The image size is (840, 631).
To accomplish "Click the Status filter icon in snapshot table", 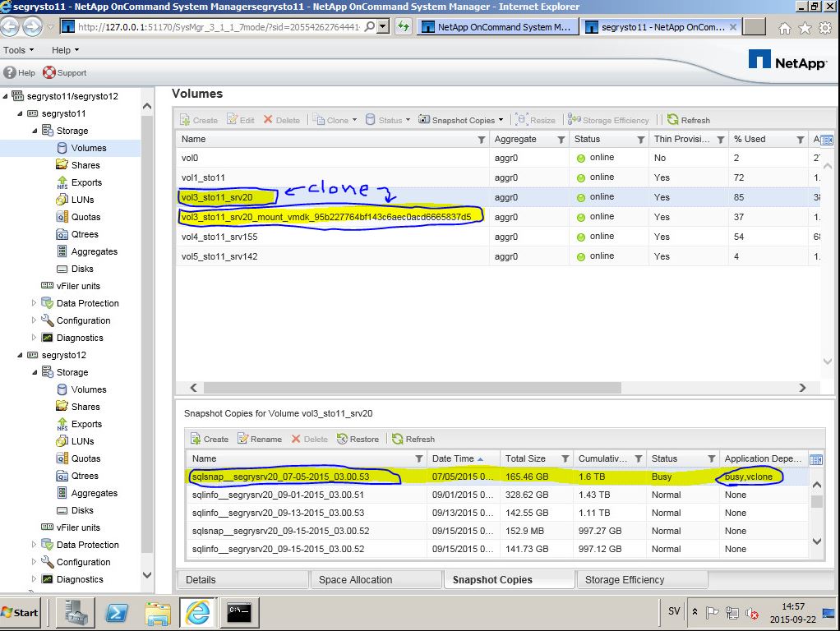I will point(712,458).
